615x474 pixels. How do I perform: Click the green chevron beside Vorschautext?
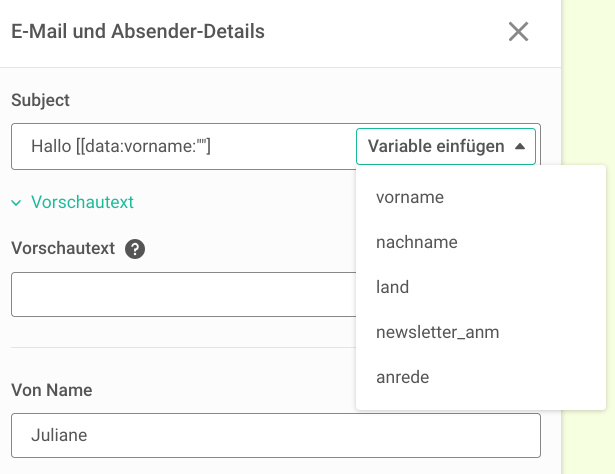16,203
